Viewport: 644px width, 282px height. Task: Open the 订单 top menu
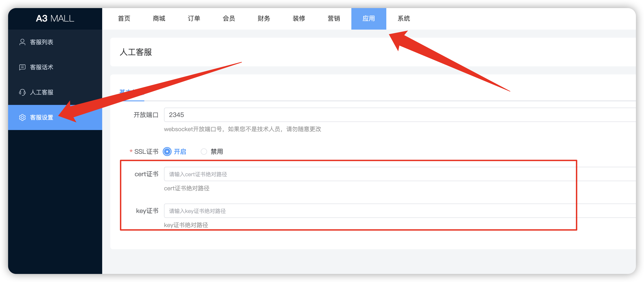[x=194, y=19]
